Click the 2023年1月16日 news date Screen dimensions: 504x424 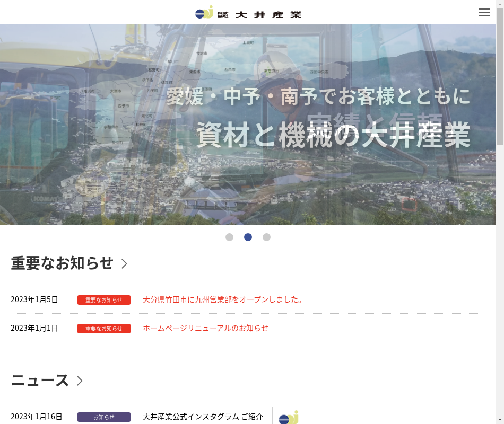pos(37,417)
